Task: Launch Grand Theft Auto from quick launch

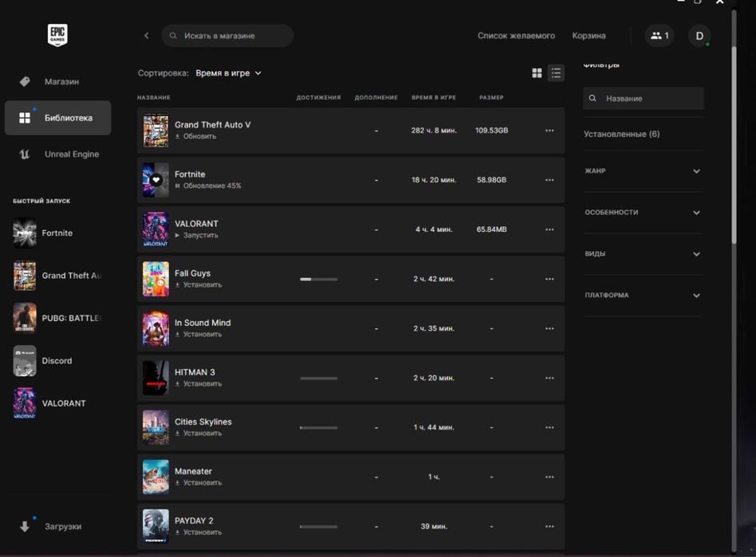Action: pos(58,276)
